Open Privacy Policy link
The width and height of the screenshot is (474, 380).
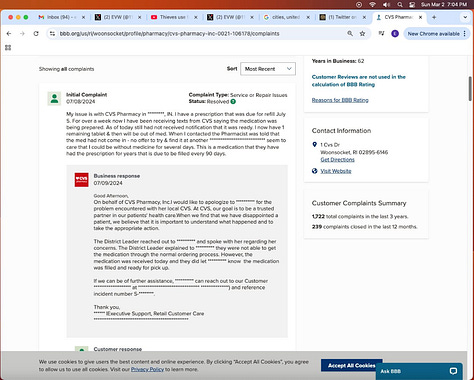[147, 369]
